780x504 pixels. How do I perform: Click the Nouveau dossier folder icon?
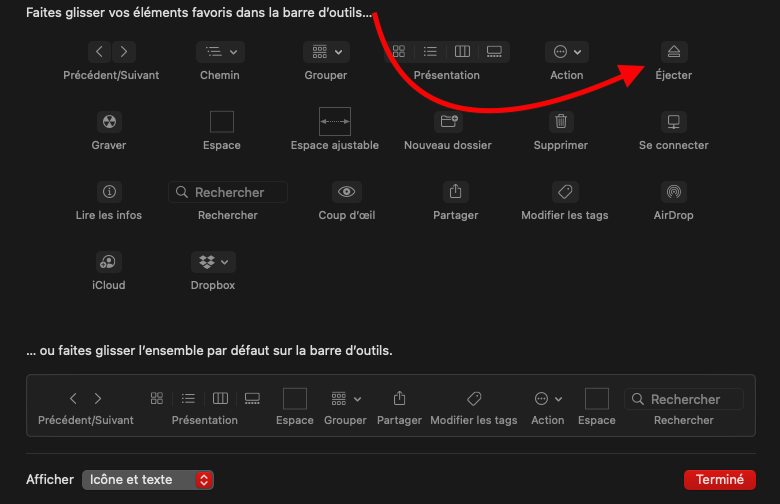tap(448, 122)
